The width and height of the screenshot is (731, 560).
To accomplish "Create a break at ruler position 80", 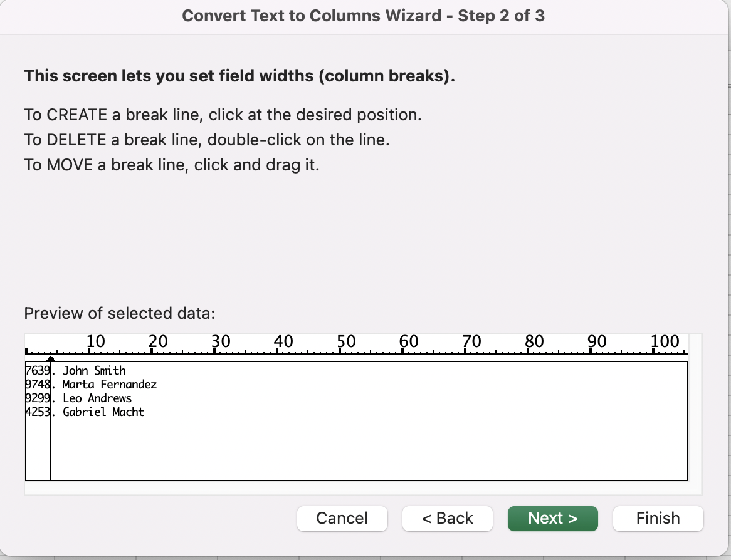I will [x=528, y=350].
